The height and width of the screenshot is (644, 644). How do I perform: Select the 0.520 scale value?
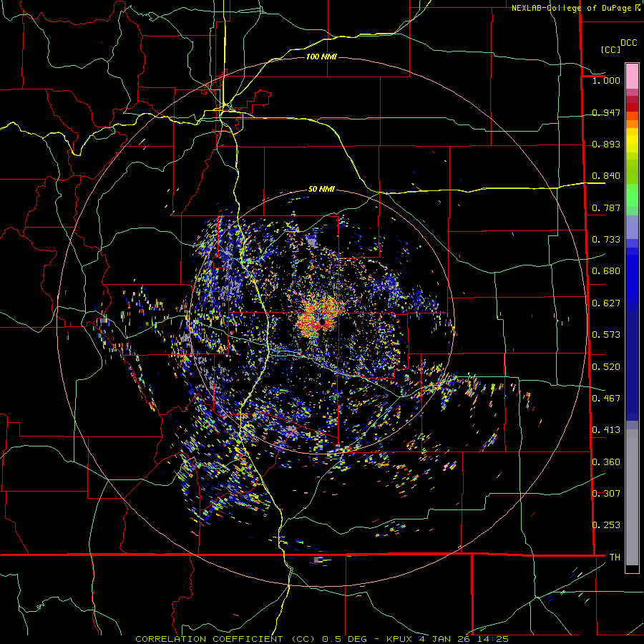point(606,367)
